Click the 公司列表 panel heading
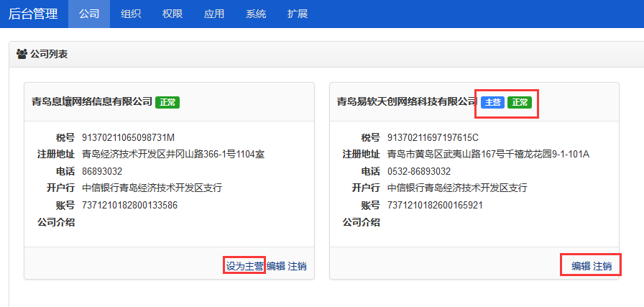 (x=49, y=54)
